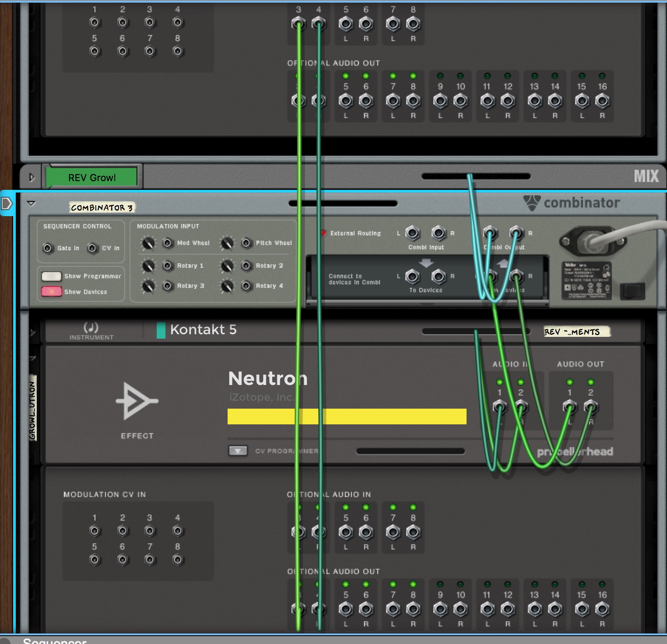The image size is (667, 644).
Task: Toggle the Show Devices button
Action: (x=51, y=291)
